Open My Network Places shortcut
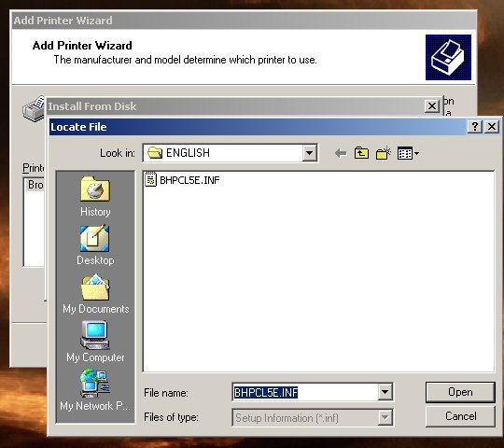Screen dimensions: 504x448 pyautogui.click(x=95, y=390)
